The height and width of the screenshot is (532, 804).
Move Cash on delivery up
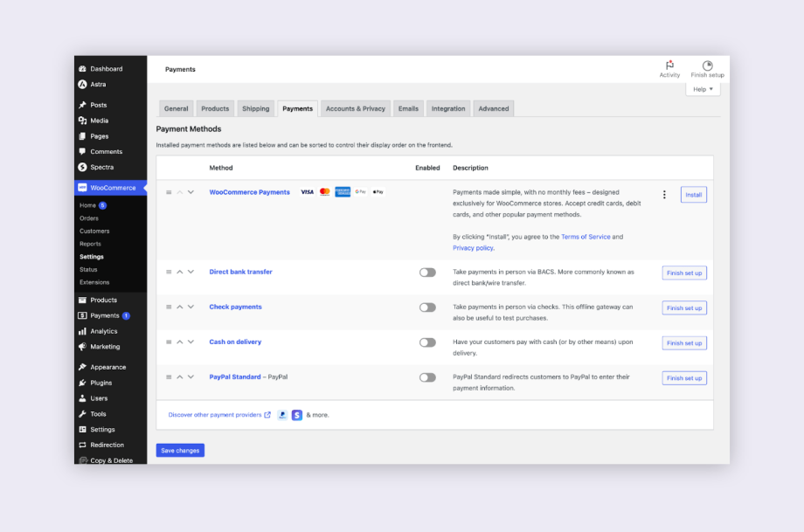coord(180,342)
